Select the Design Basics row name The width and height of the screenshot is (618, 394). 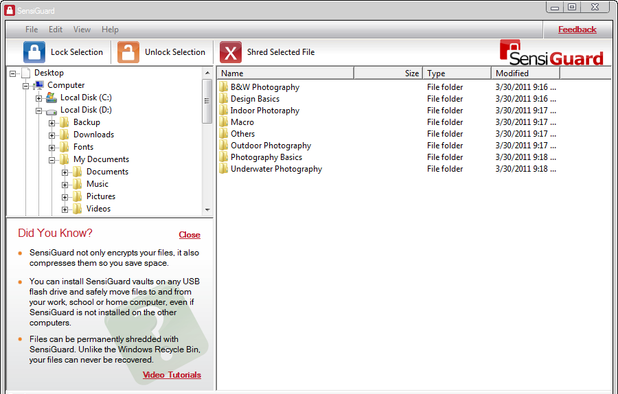click(x=255, y=99)
